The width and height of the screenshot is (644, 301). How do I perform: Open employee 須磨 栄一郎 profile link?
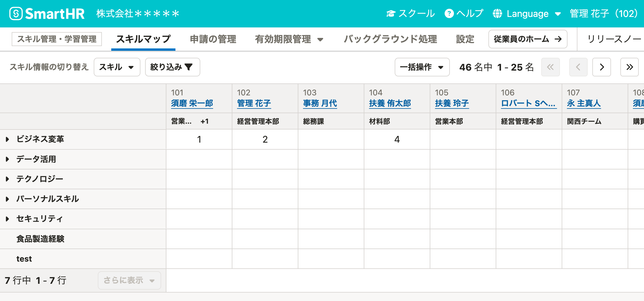point(192,103)
